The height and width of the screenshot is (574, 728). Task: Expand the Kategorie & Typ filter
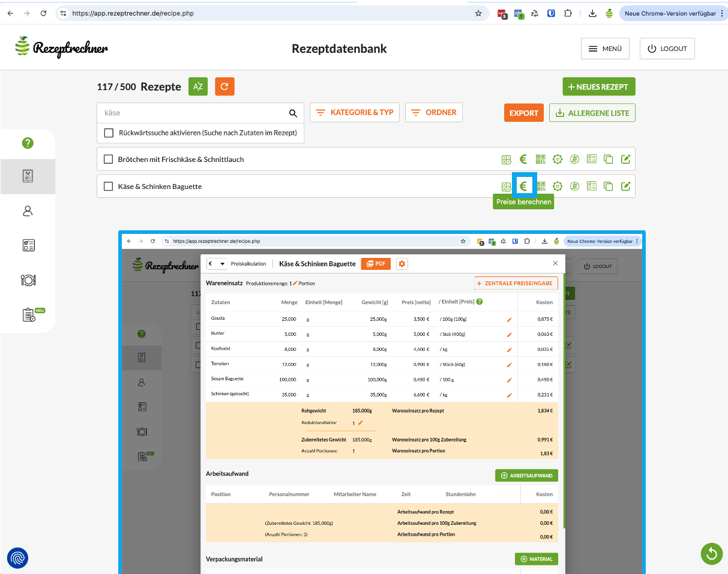(354, 113)
